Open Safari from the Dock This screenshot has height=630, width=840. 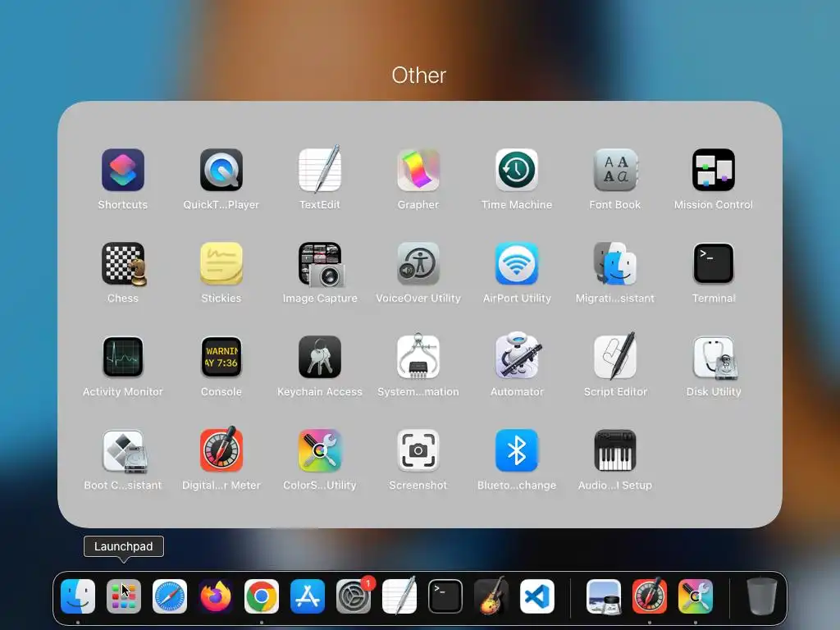click(170, 596)
